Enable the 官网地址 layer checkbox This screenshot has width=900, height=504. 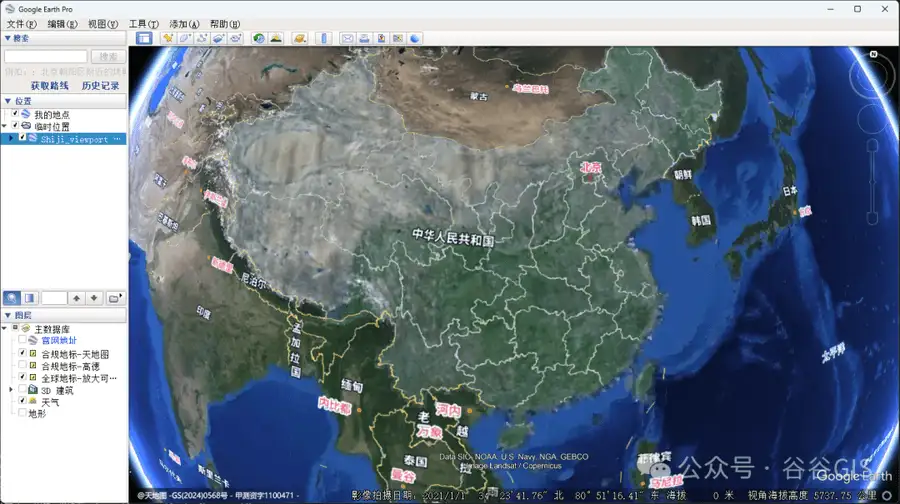click(x=22, y=340)
